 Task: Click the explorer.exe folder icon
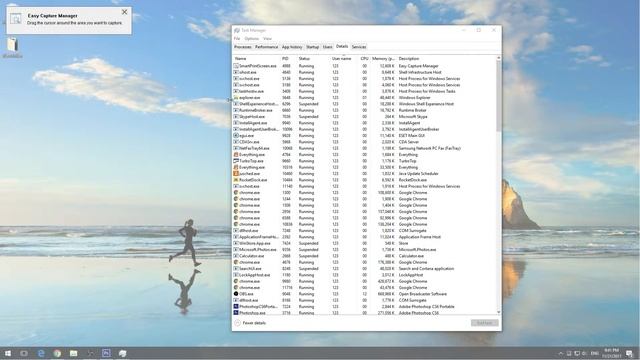(x=236, y=98)
